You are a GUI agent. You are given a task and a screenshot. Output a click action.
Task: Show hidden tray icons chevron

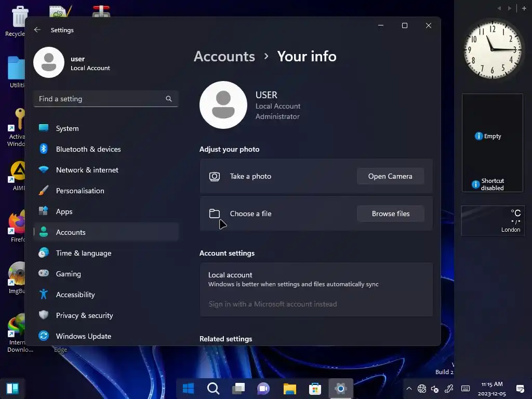(409, 389)
